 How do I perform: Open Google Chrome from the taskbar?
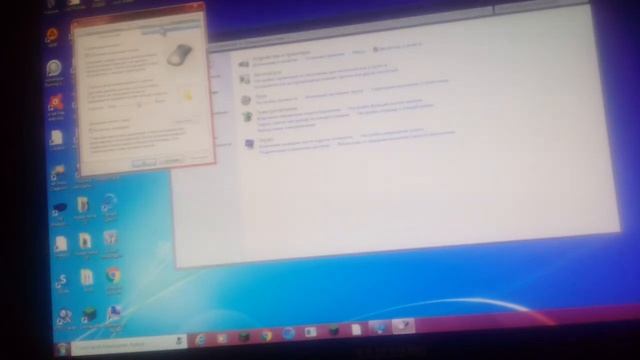(266, 336)
